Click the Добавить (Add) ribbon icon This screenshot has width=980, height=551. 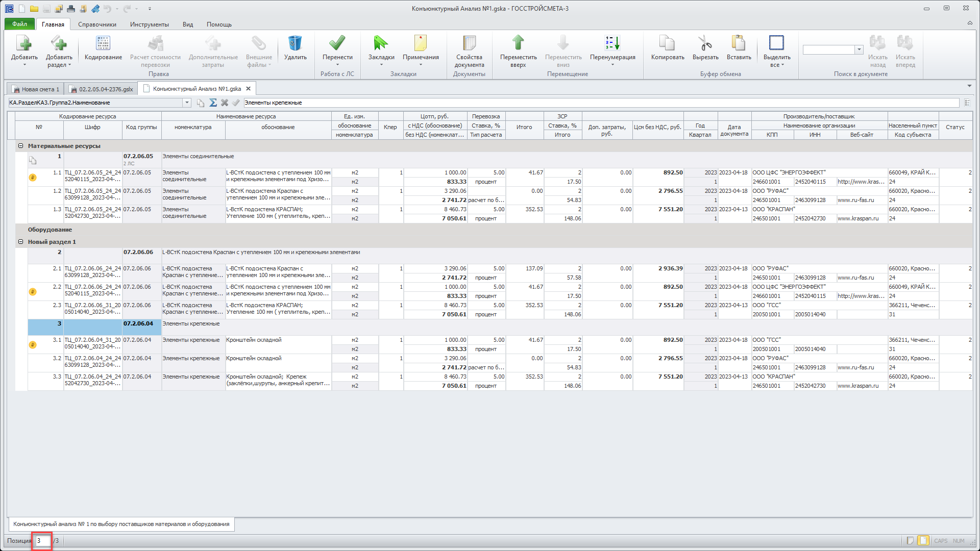click(x=24, y=43)
